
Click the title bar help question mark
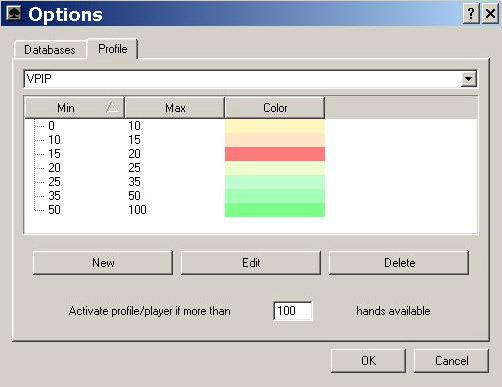click(x=471, y=14)
